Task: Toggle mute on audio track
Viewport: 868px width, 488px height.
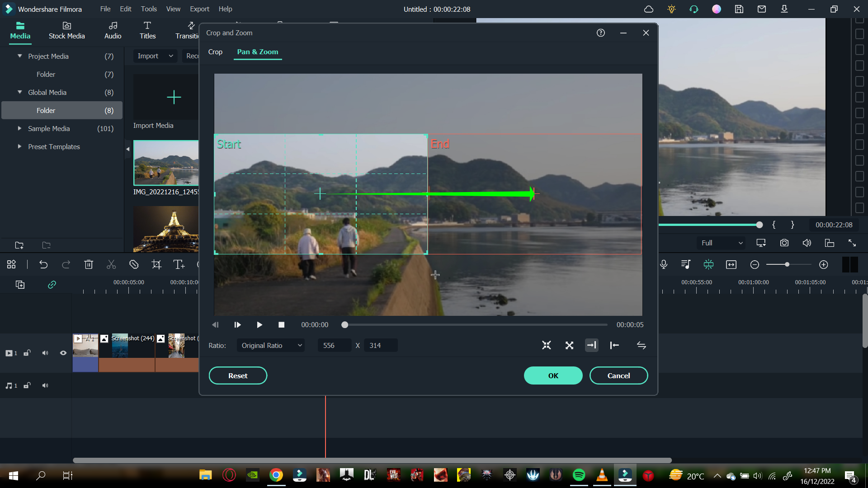Action: 45,385
